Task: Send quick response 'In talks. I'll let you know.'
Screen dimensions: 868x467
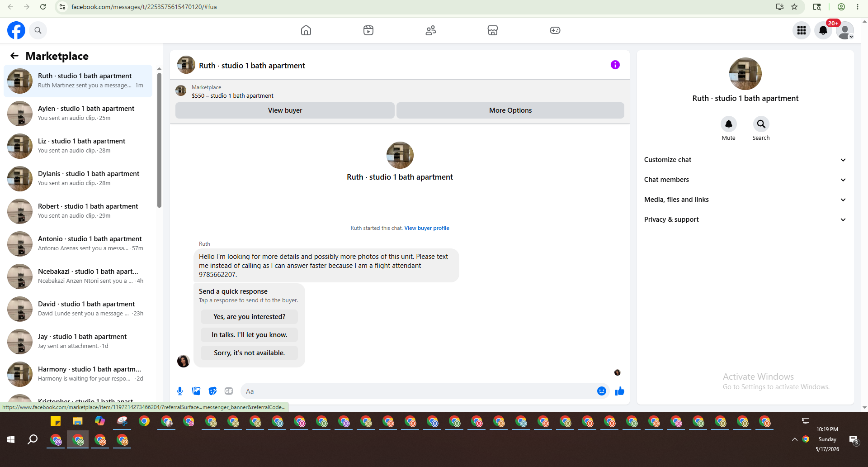Action: click(250, 335)
